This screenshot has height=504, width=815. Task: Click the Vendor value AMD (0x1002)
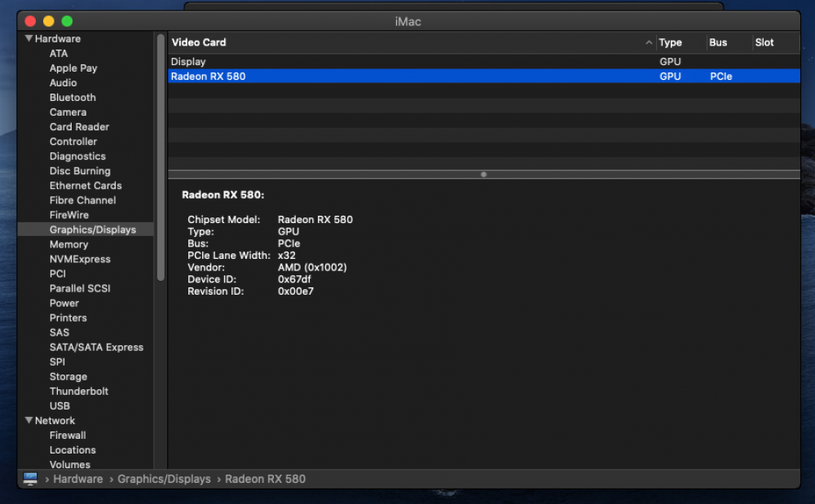[x=312, y=267]
